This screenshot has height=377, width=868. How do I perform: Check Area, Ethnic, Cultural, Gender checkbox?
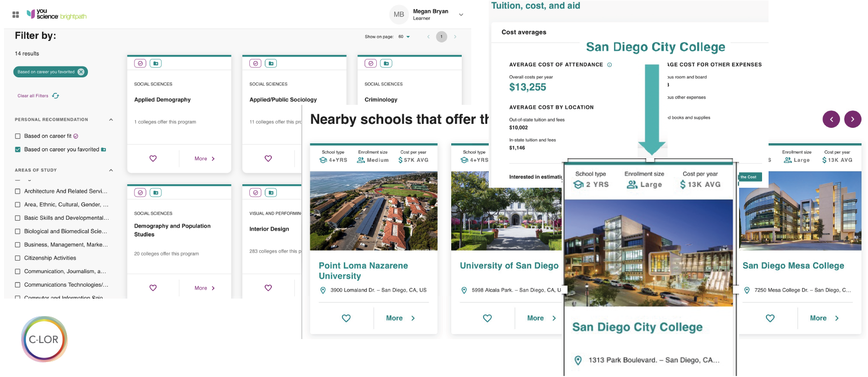[x=18, y=205]
